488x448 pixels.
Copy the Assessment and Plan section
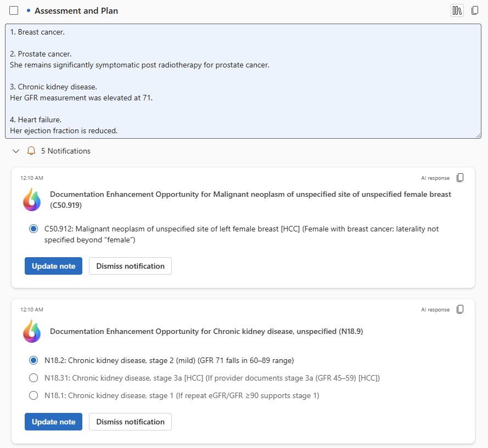pyautogui.click(x=475, y=10)
